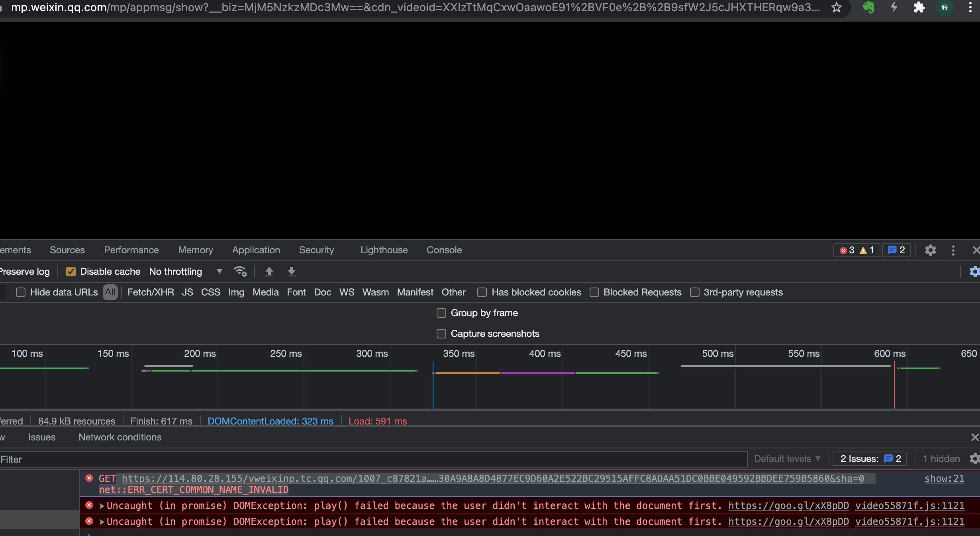Open the Evernote extension icon
The image size is (980, 536).
pos(868,7)
